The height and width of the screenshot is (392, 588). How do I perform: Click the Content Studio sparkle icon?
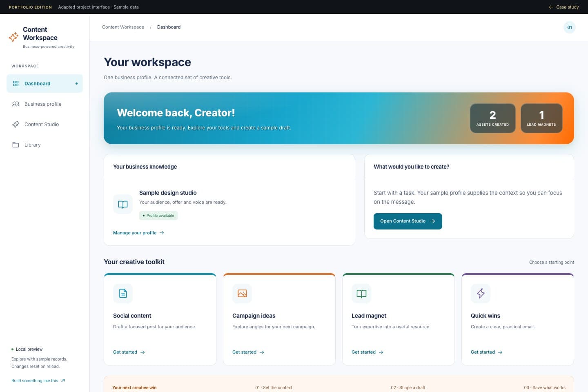coord(16,125)
